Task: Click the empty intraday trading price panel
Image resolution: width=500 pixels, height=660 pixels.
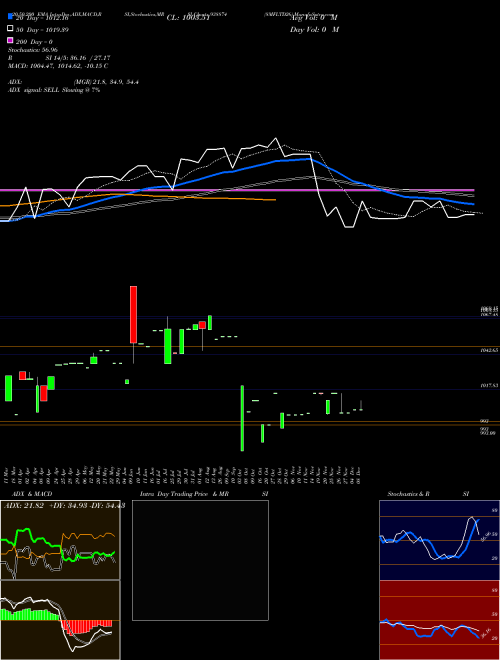Action: (x=200, y=560)
